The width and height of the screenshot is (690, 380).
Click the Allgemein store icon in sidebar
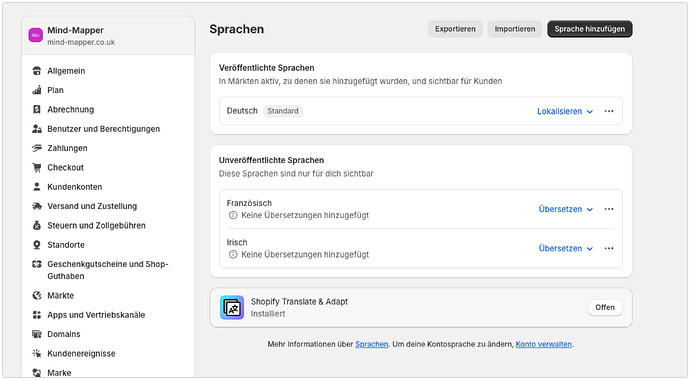37,71
